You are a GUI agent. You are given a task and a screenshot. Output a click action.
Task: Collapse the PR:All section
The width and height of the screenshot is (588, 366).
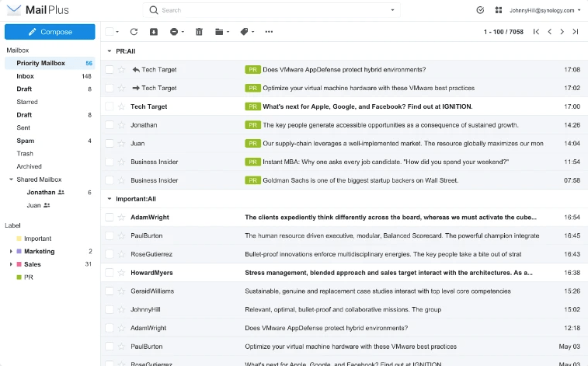coord(109,51)
